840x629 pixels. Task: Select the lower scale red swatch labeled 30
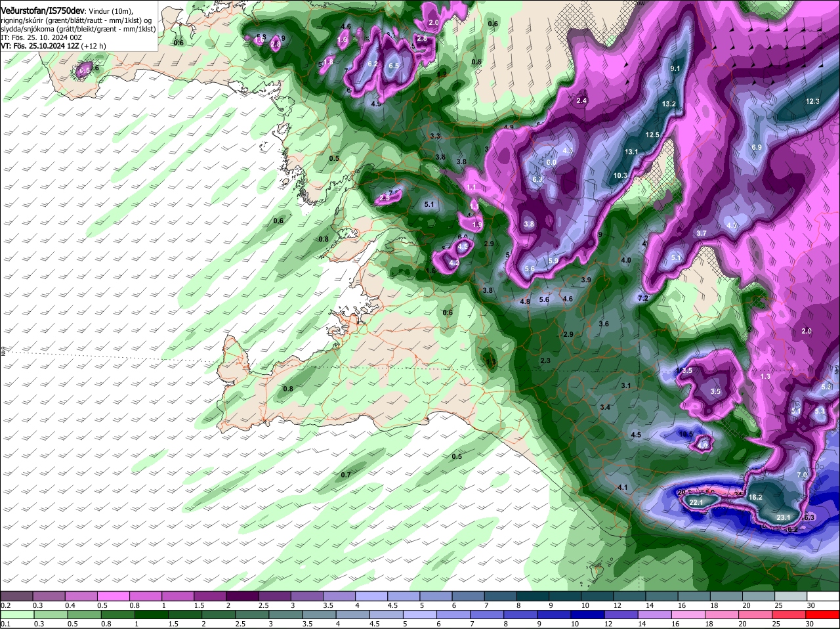823,614
